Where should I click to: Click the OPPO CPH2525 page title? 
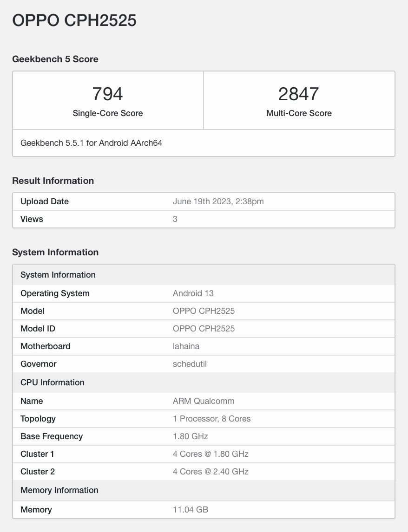(x=74, y=20)
